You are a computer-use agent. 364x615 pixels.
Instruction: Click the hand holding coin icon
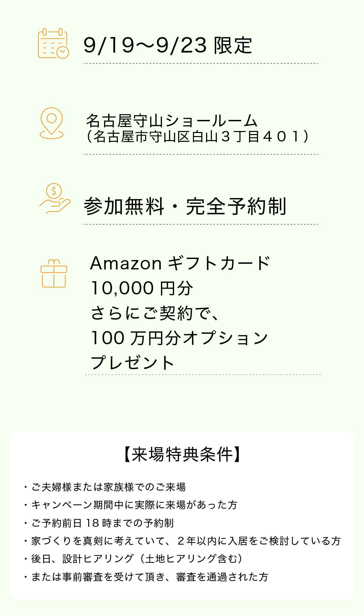pos(55,198)
